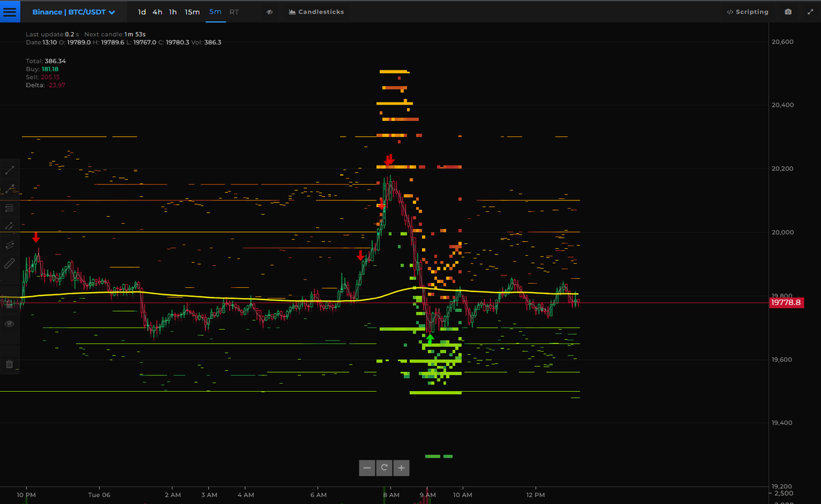Select the parallel channel drawing tool
This screenshot has height=504, width=821.
pos(10,244)
